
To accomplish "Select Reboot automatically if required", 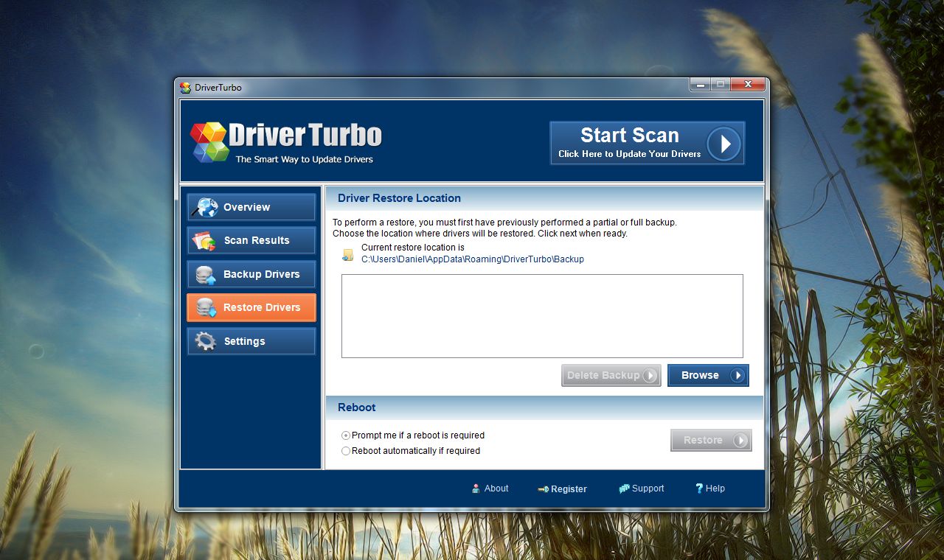I will 411,451.
